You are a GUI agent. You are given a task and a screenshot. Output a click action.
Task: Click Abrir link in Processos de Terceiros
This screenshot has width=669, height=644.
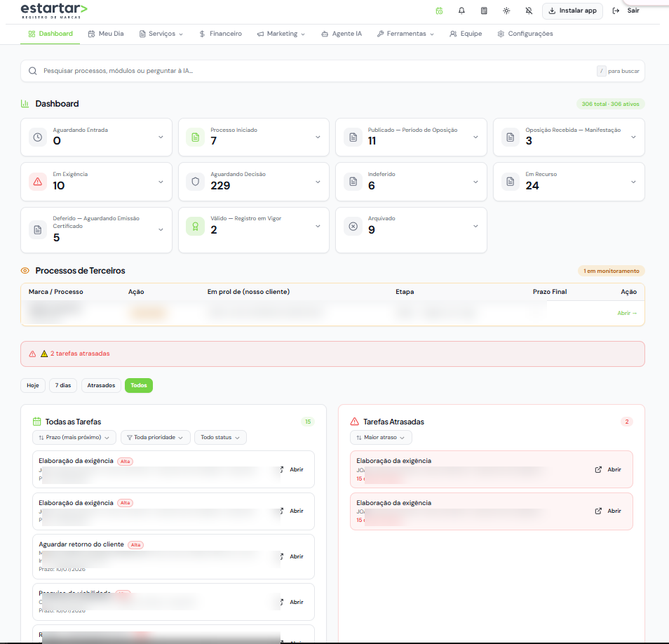coord(627,314)
